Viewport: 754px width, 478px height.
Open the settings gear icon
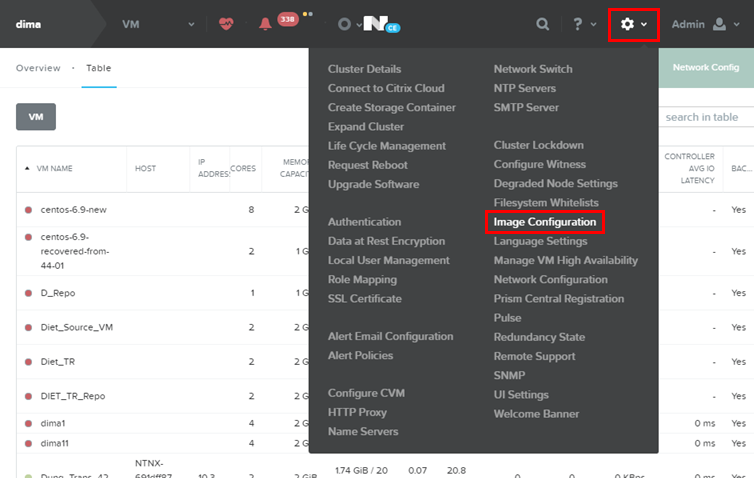click(x=627, y=24)
